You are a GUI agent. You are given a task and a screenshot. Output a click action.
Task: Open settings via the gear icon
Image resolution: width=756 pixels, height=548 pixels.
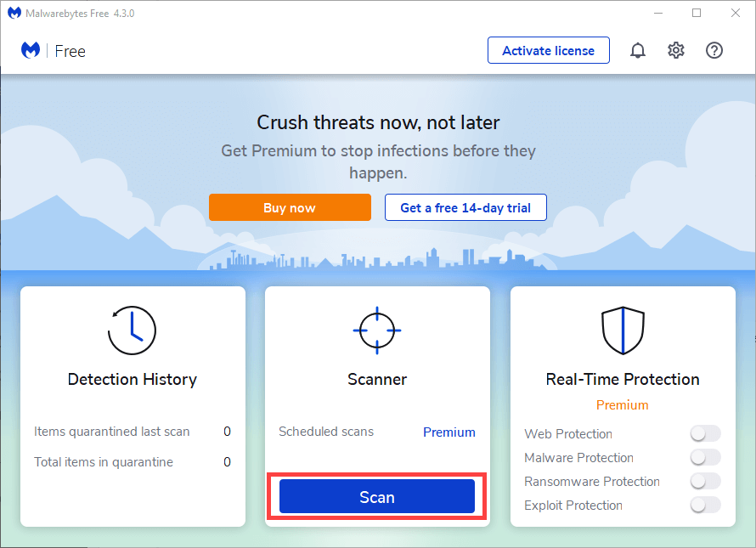pyautogui.click(x=676, y=51)
